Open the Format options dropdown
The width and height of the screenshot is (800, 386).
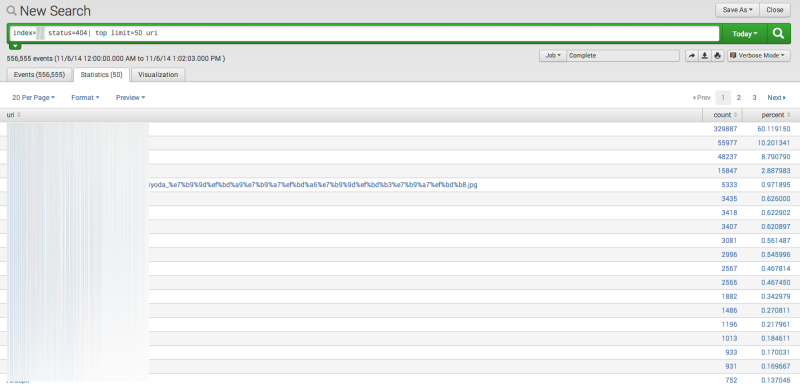[x=85, y=97]
